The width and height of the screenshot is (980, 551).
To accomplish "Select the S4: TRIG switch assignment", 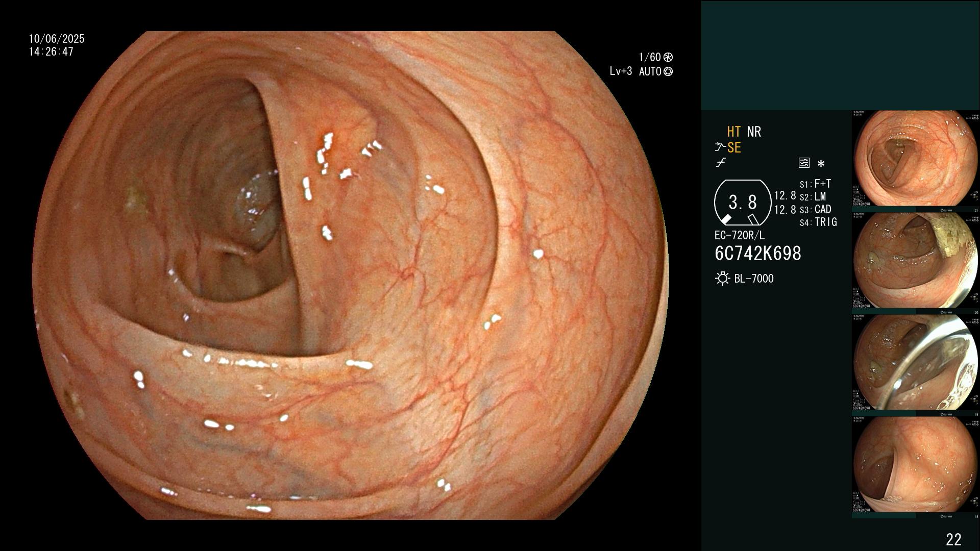I will point(818,222).
